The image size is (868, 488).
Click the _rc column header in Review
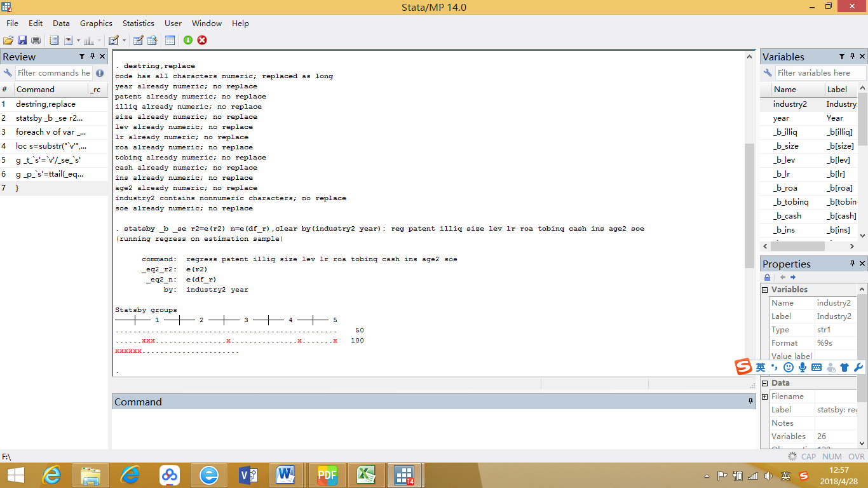97,90
